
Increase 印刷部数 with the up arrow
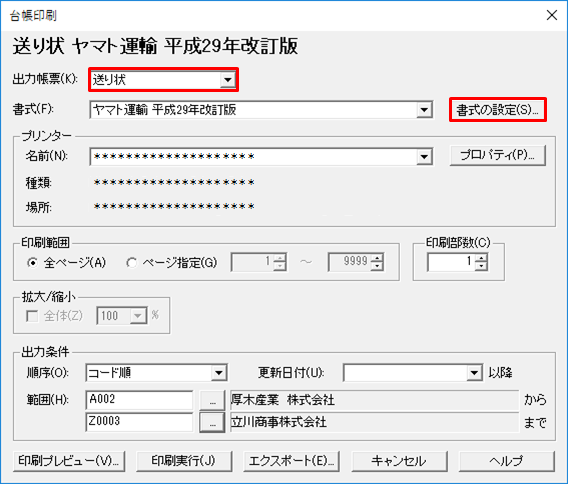[481, 258]
